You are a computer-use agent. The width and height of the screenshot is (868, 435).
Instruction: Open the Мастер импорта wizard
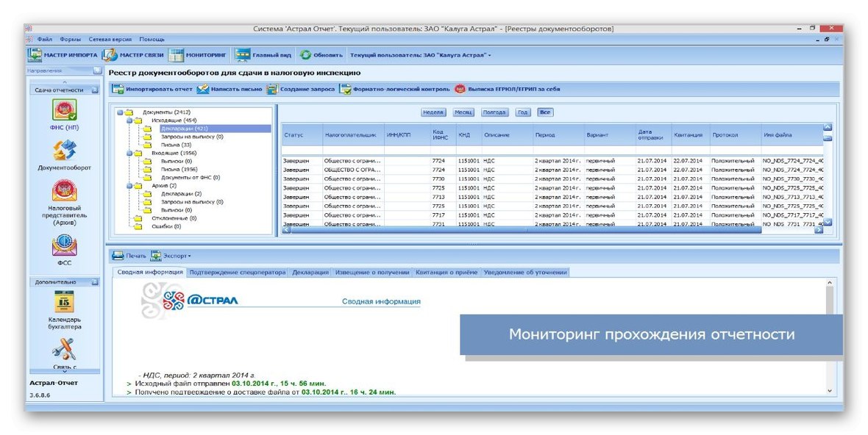[x=62, y=55]
